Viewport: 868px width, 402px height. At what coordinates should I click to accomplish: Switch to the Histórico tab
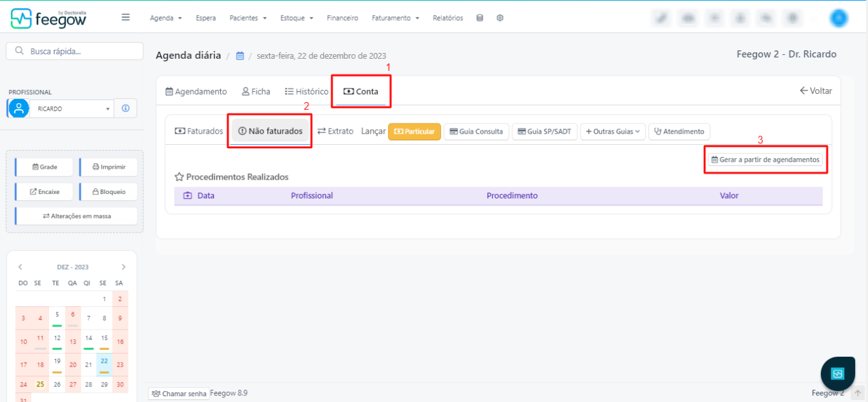[307, 92]
